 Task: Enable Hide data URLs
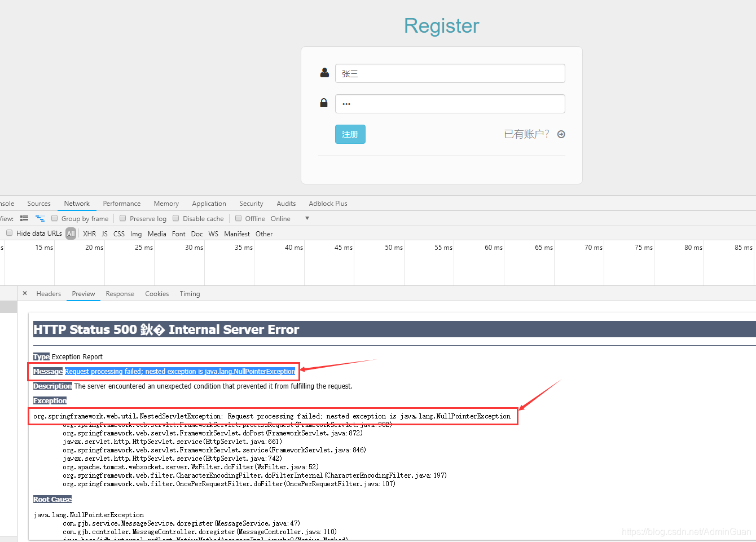(9, 232)
